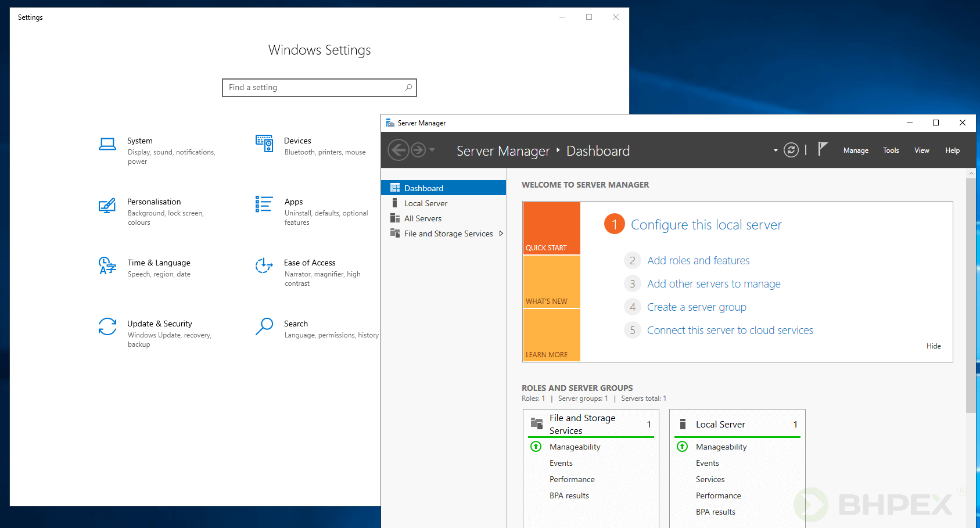
Task: Click the Dashboard icon in the sidebar
Action: click(x=395, y=188)
